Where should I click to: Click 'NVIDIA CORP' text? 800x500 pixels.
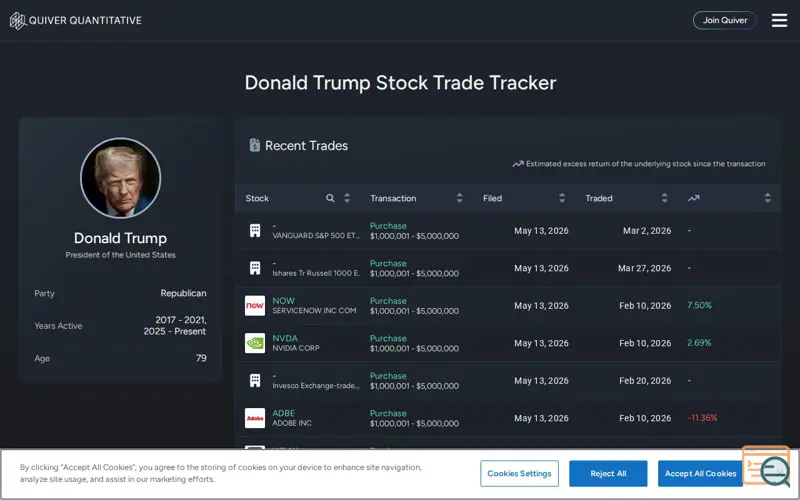point(296,348)
